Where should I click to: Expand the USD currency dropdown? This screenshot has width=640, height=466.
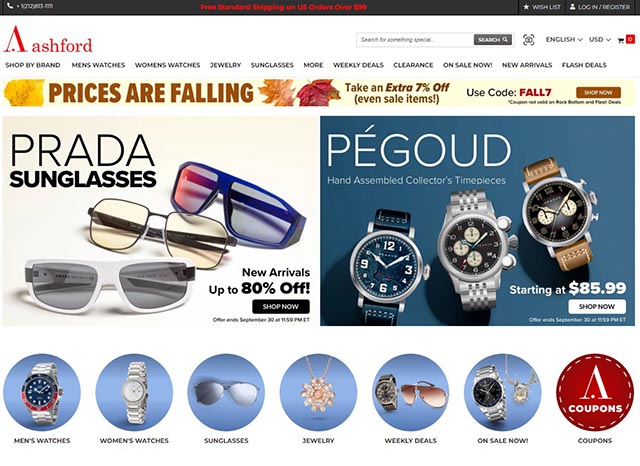pos(600,40)
